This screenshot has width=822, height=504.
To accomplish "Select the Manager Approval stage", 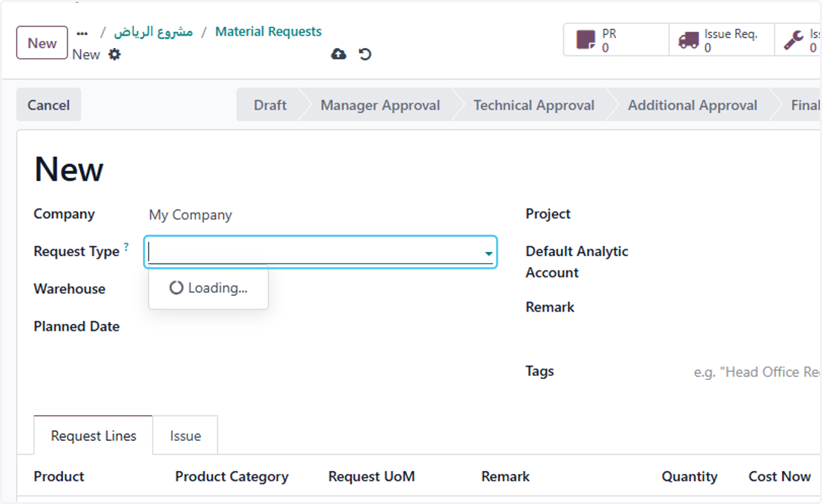I will (380, 105).
